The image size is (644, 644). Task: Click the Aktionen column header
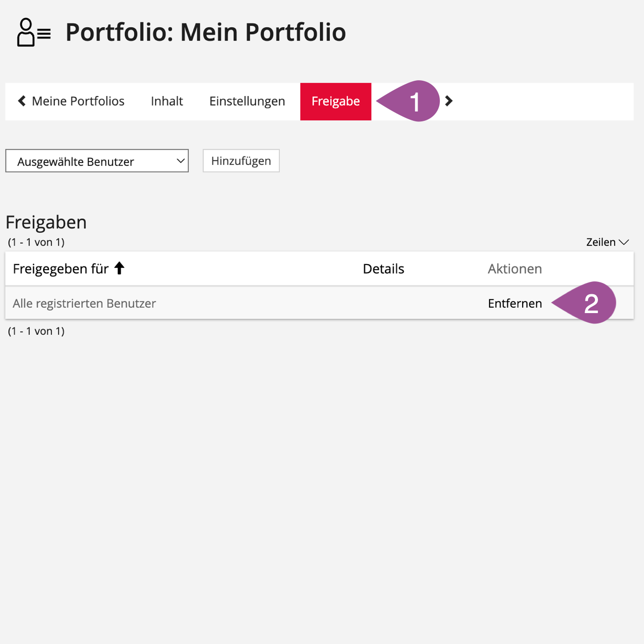(515, 268)
